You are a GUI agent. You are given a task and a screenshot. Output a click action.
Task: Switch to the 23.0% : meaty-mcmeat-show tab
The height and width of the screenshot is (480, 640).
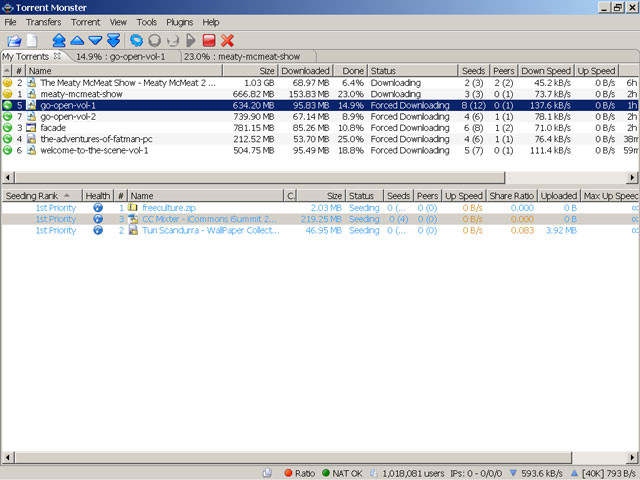point(242,56)
